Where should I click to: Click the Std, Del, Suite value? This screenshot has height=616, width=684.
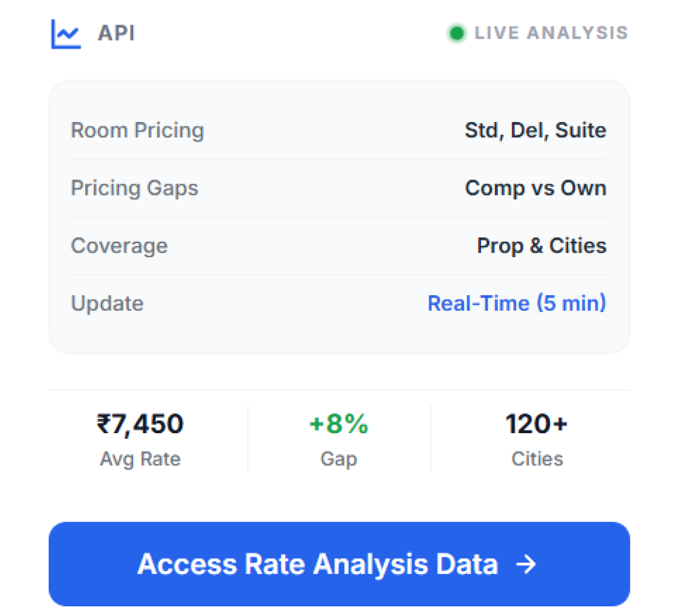coord(535,130)
